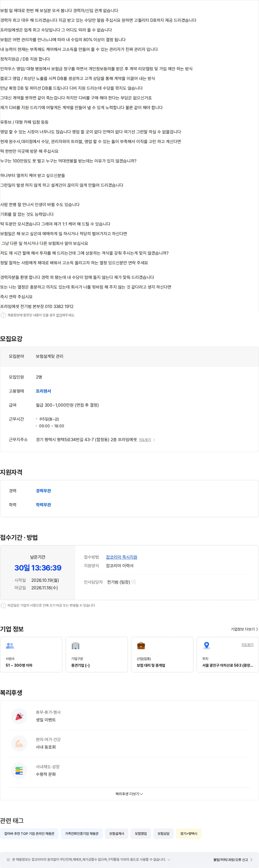Select the 보험상담 tag
The width and height of the screenshot is (259, 868).
pos(163,833)
